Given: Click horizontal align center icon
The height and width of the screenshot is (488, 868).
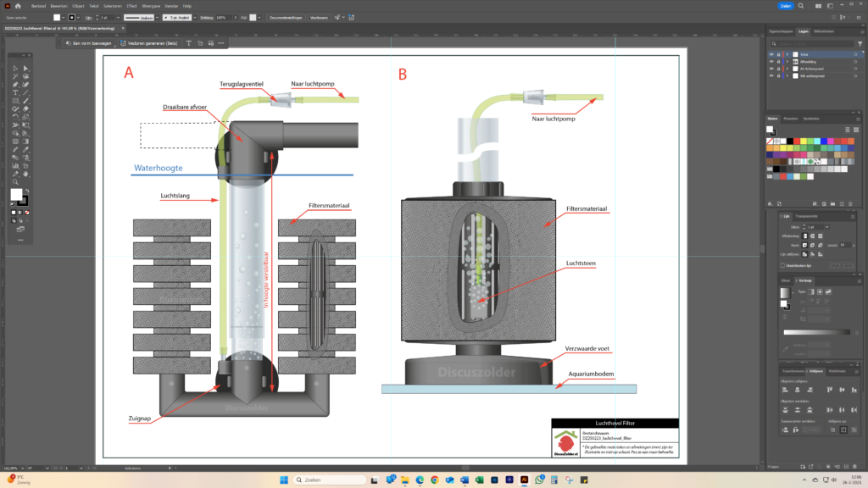Looking at the screenshot, I should pyautogui.click(x=797, y=390).
